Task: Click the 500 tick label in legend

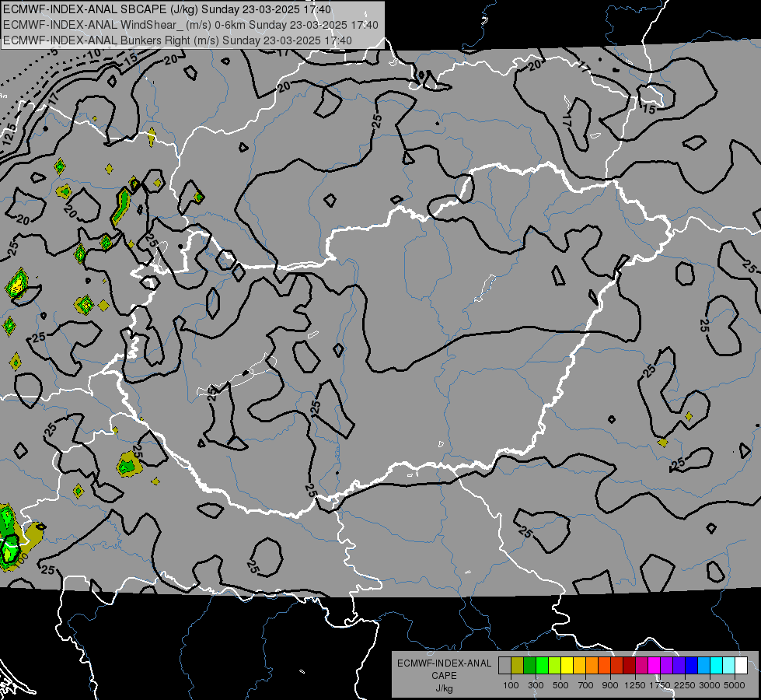Action: (x=560, y=685)
